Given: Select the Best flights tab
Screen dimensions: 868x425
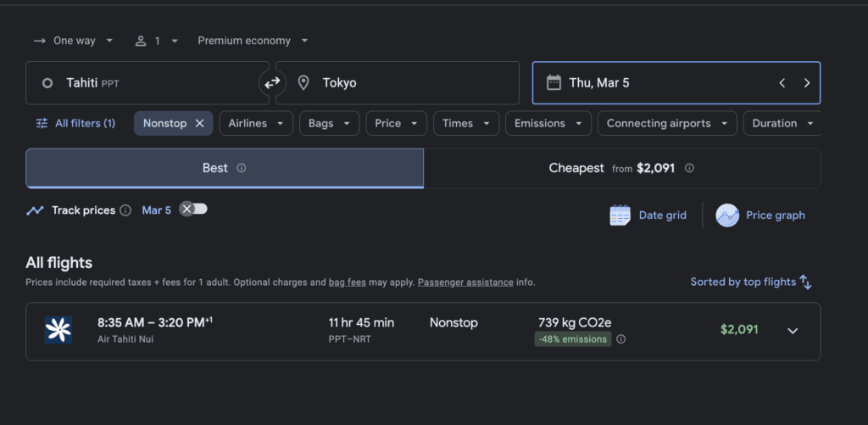Looking at the screenshot, I should coord(225,168).
